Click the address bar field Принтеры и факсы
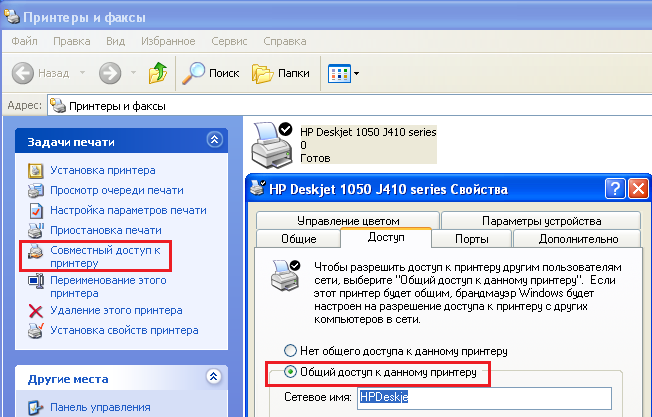This screenshot has width=652, height=417. pyautogui.click(x=349, y=106)
